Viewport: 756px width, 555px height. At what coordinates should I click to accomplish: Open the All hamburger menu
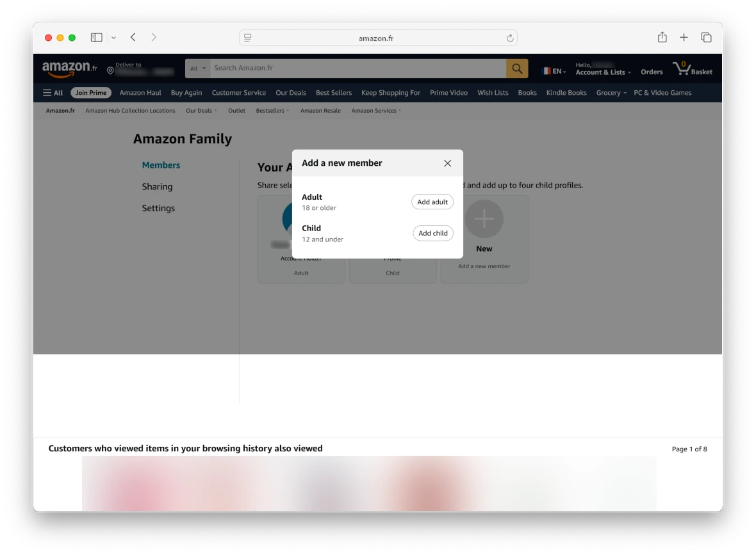pos(53,93)
